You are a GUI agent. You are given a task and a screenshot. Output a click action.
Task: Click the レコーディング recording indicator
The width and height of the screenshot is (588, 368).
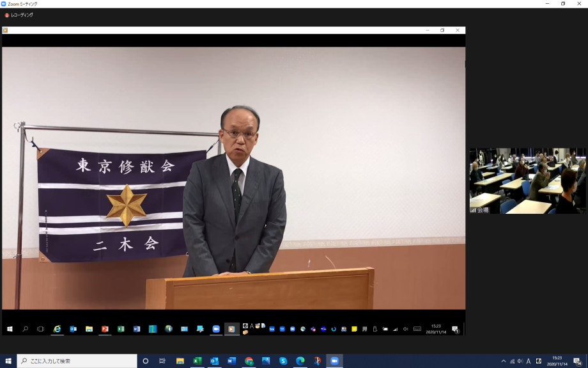point(19,15)
